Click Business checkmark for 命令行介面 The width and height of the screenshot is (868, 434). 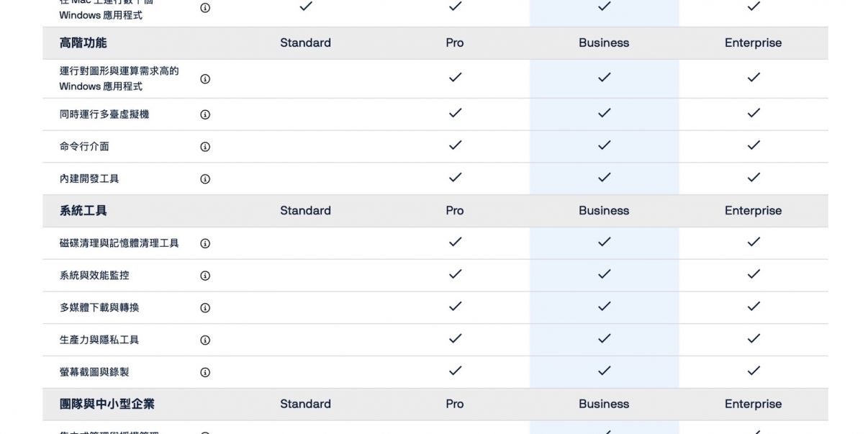(604, 145)
